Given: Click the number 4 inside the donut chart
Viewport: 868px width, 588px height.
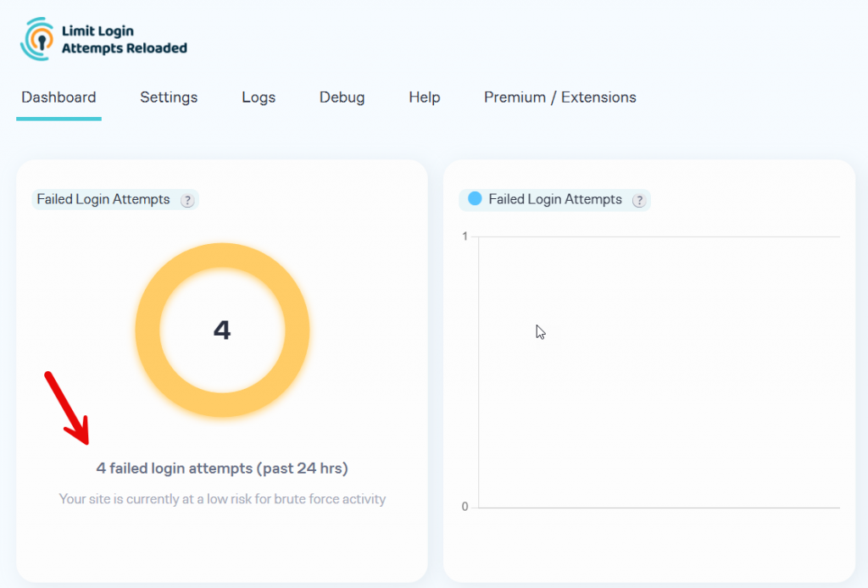Looking at the screenshot, I should pos(222,331).
